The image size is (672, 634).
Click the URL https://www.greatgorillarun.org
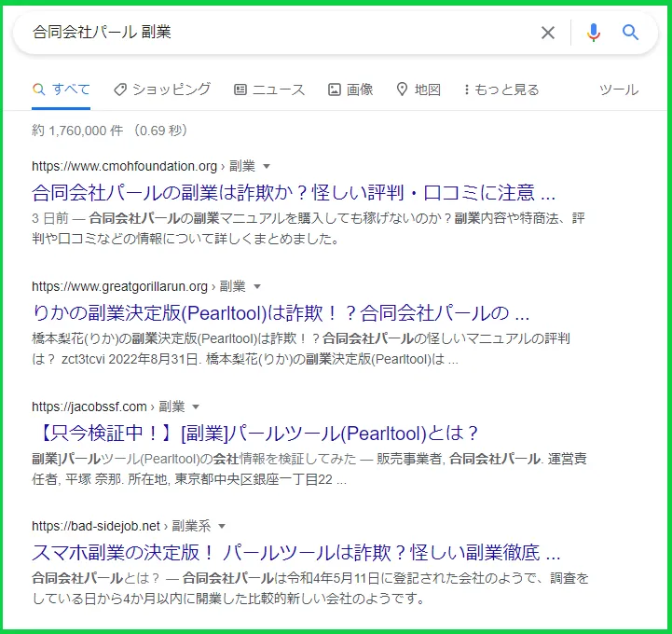(x=119, y=286)
